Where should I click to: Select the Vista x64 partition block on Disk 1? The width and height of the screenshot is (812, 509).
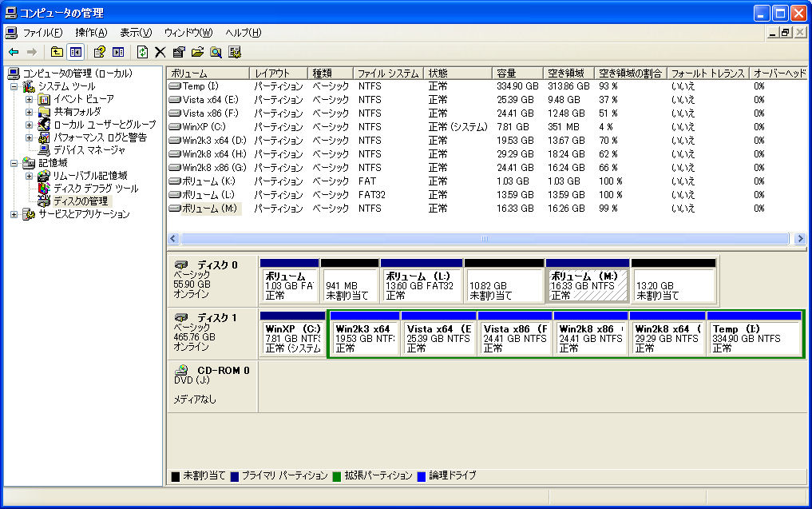coord(438,334)
